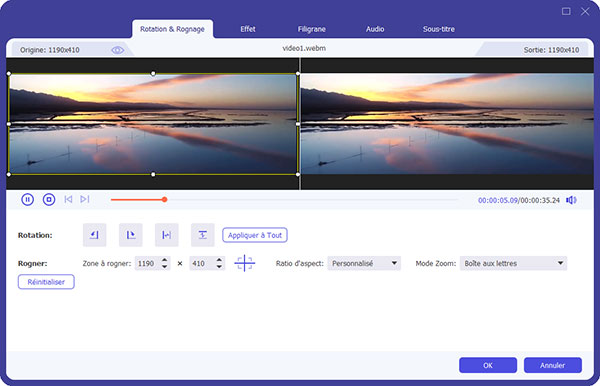600x386 pixels.
Task: Maximize the editor window
Action: click(x=566, y=11)
